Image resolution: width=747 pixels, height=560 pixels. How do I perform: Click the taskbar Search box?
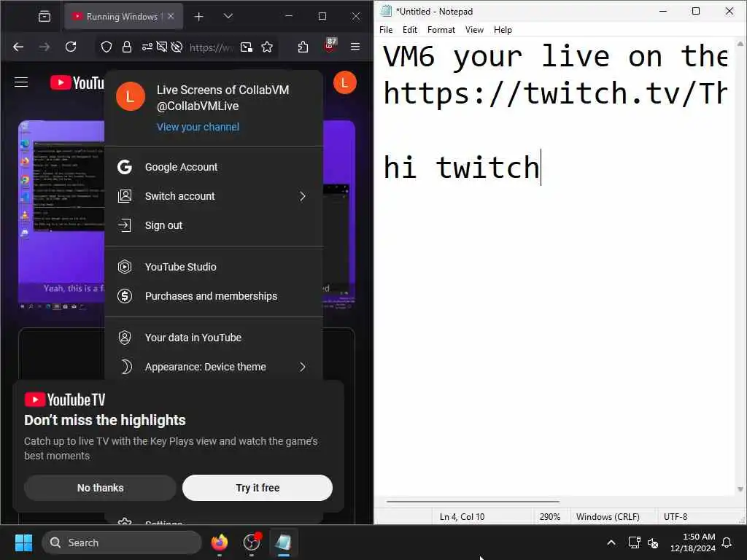coord(122,542)
